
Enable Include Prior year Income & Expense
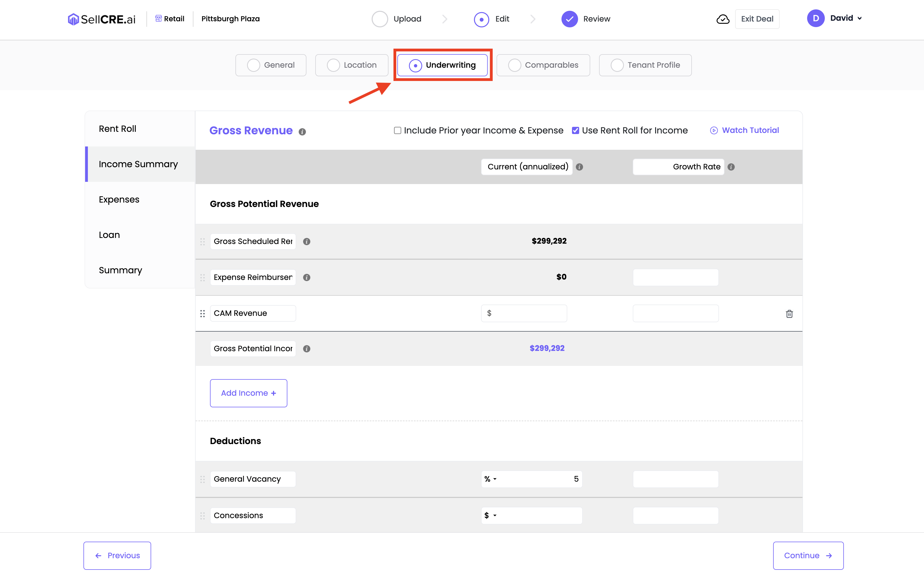click(x=398, y=130)
